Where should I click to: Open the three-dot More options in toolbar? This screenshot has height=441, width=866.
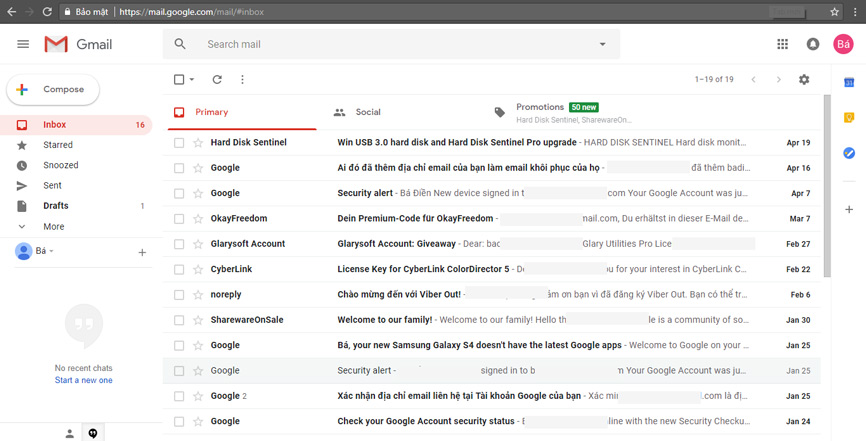tap(242, 80)
